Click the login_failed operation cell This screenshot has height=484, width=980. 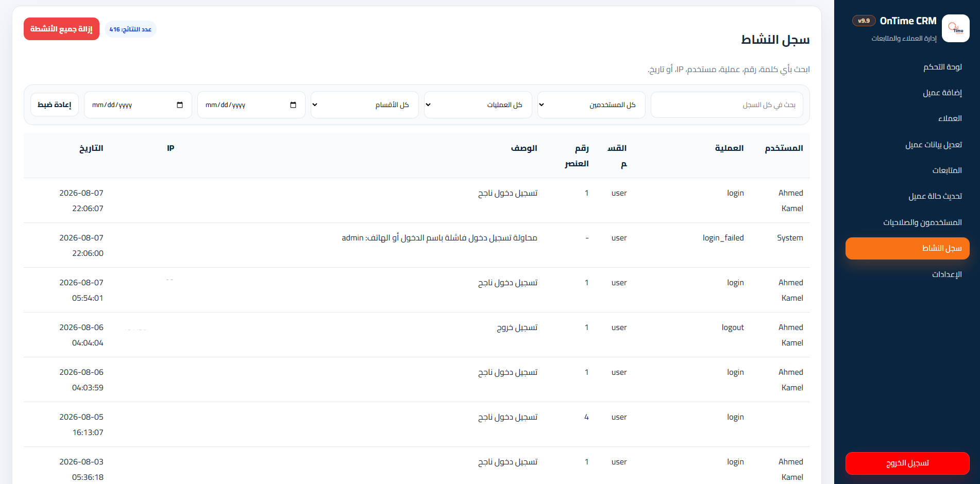coord(723,238)
